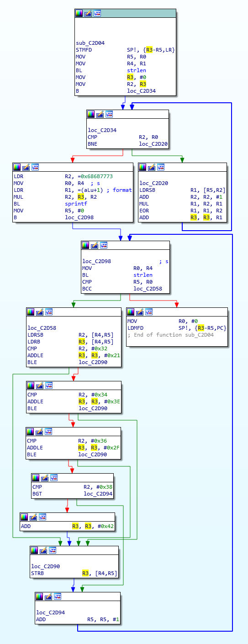Click the pencil icon on the CMP R2, #0x36 block
The width and height of the screenshot is (248, 644).
[x=40, y=432]
